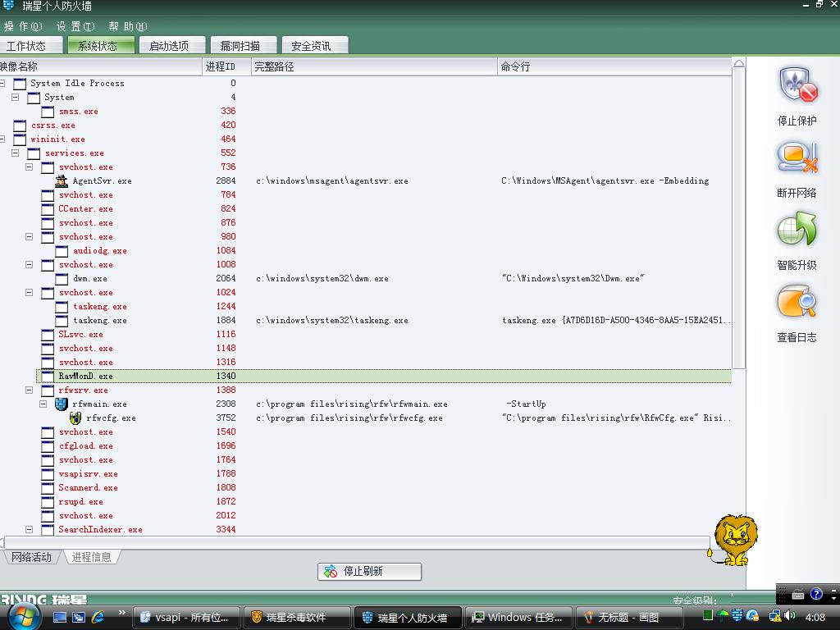Click the green grid tray icon
The height and width of the screenshot is (630, 840).
tap(708, 616)
